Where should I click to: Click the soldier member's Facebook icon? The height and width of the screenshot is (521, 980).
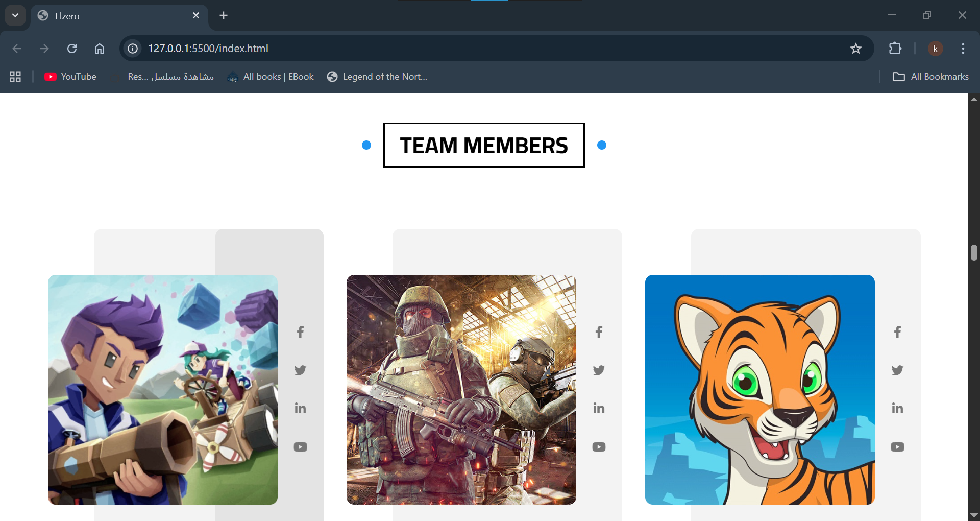pos(599,332)
